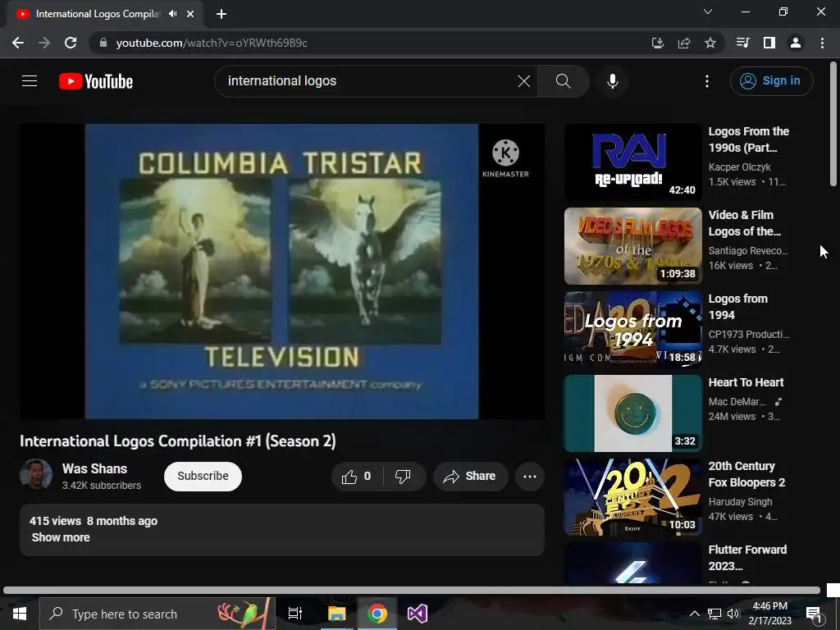This screenshot has height=630, width=840.
Task: Dislike the video with thumbs down
Action: [404, 477]
